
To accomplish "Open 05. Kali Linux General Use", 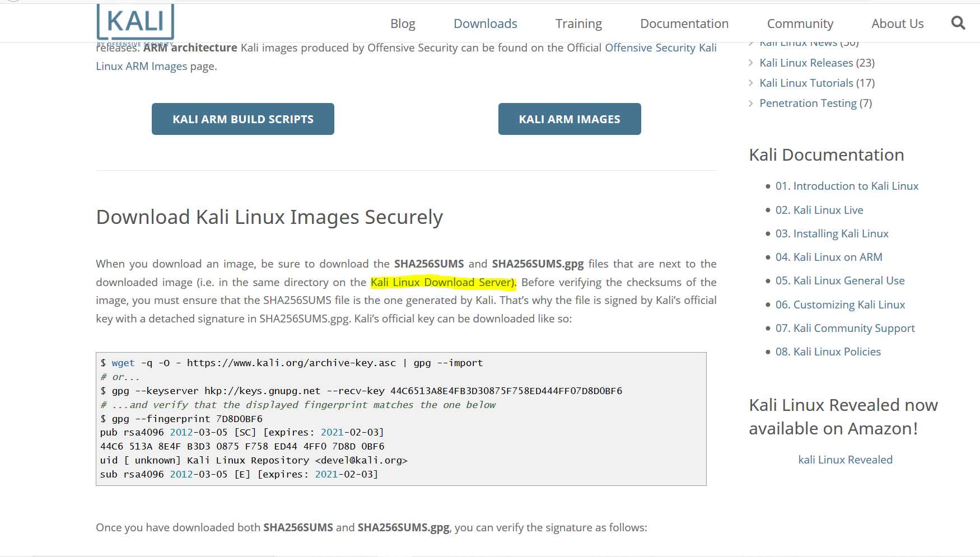I will pyautogui.click(x=840, y=280).
